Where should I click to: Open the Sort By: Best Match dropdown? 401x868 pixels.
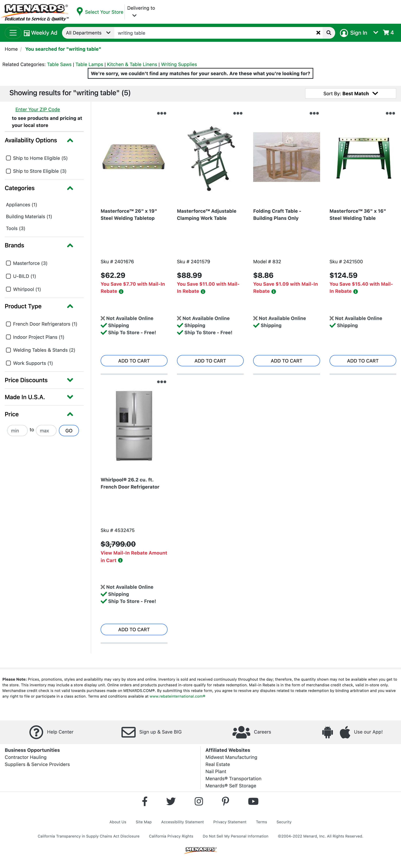click(x=350, y=93)
